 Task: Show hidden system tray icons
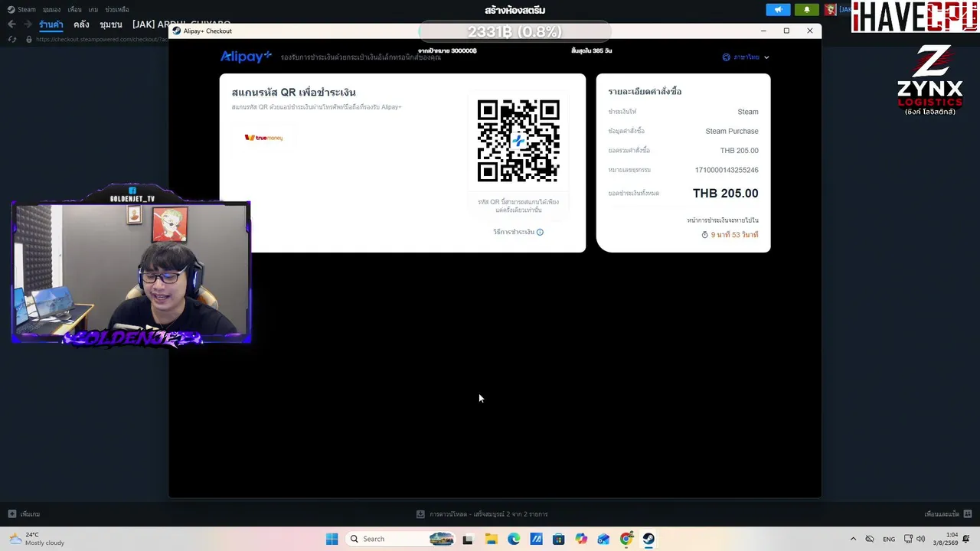pos(853,539)
